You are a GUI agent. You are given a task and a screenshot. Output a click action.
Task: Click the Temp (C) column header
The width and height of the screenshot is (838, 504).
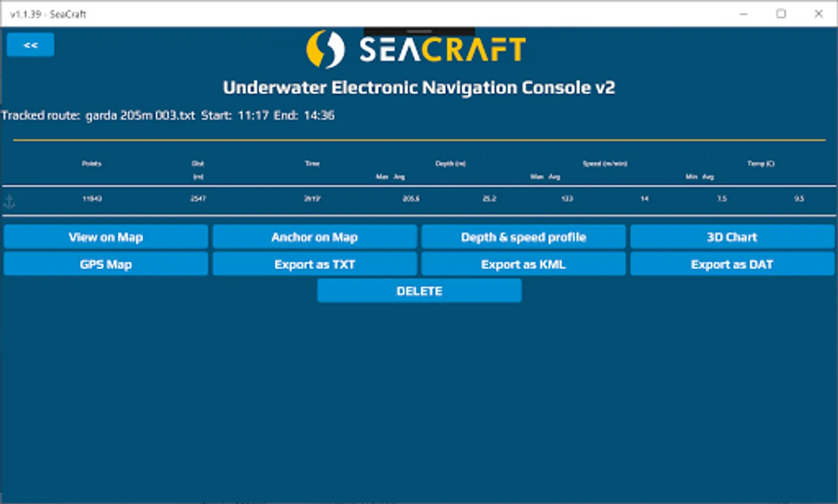761,164
